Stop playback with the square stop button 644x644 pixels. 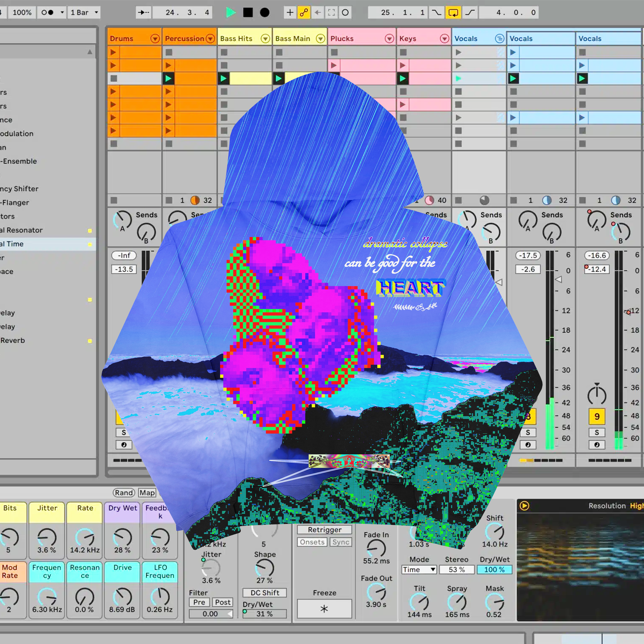point(248,13)
